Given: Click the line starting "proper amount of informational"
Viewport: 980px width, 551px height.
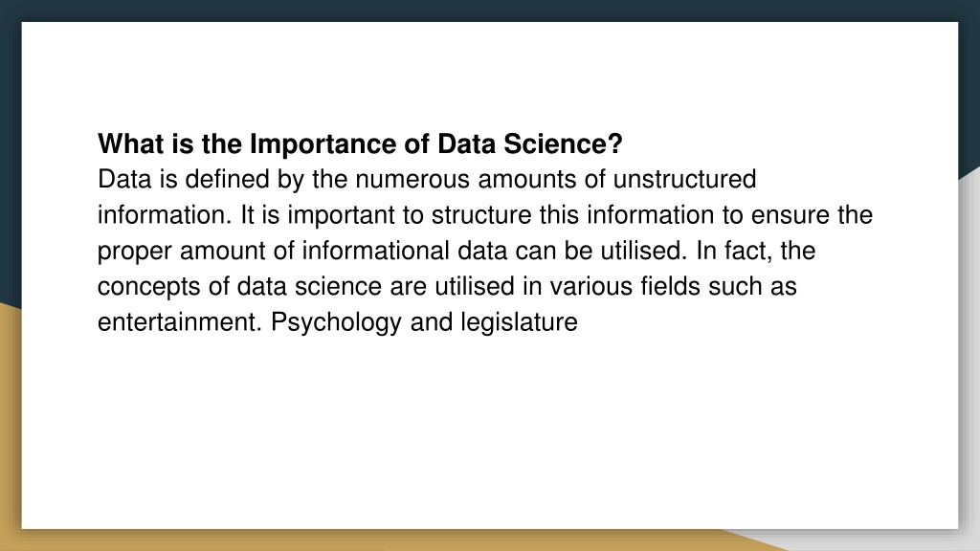Looking at the screenshot, I should [457, 251].
